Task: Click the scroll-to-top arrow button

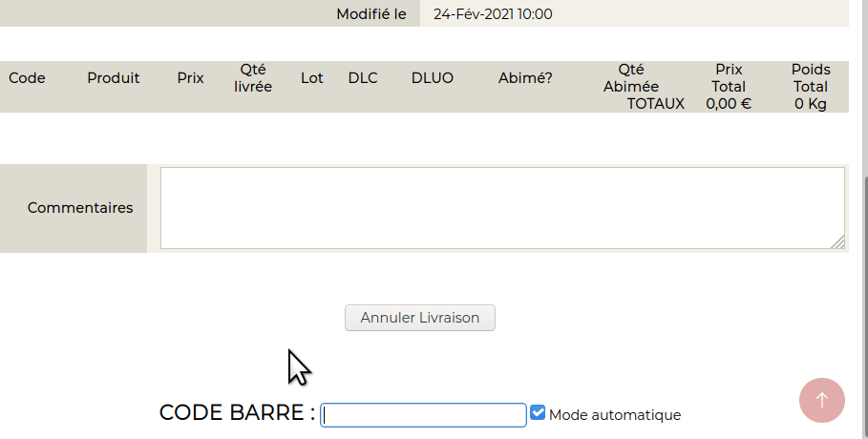Action: point(821,400)
